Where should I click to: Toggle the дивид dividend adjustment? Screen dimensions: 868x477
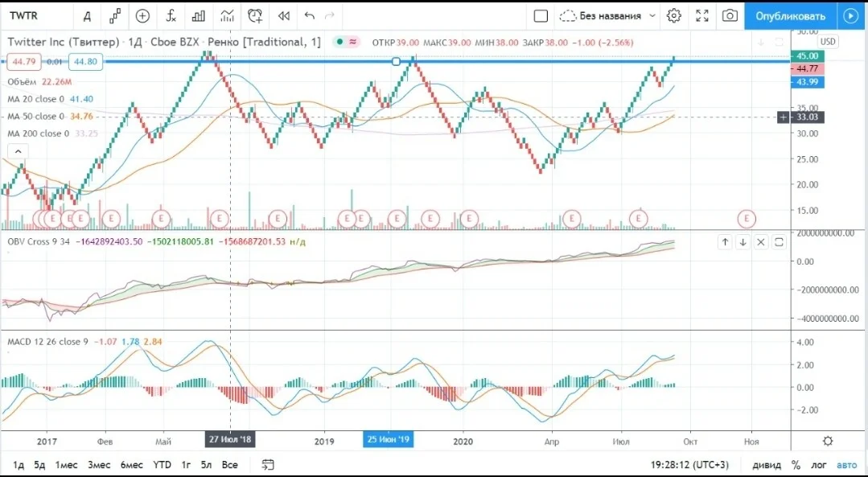[x=766, y=465]
